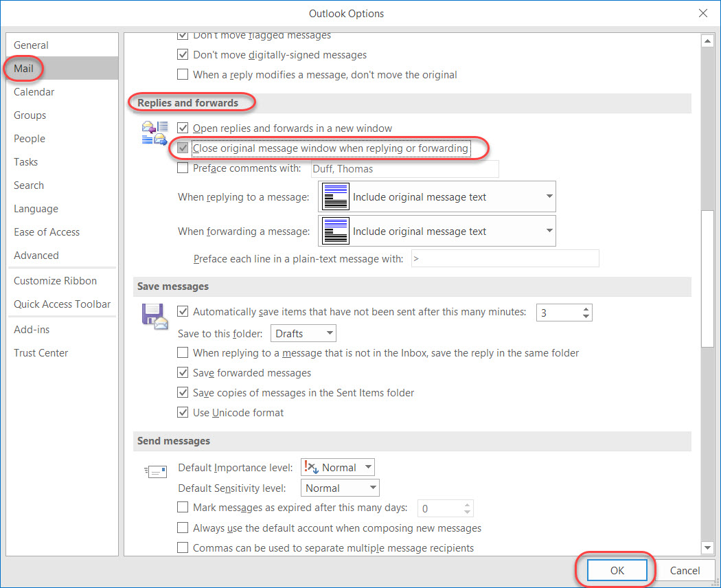Open the Trust Center category
The height and width of the screenshot is (588, 721).
[41, 353]
